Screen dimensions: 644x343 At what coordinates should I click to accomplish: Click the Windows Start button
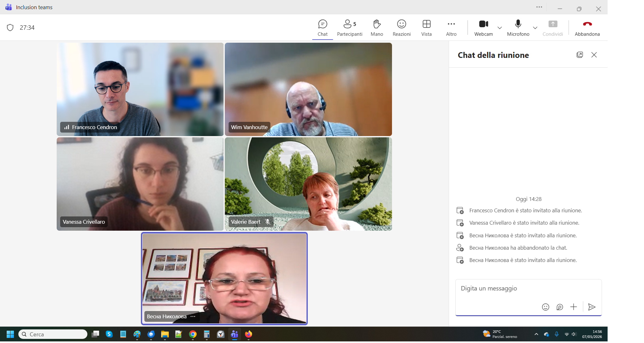(10, 334)
